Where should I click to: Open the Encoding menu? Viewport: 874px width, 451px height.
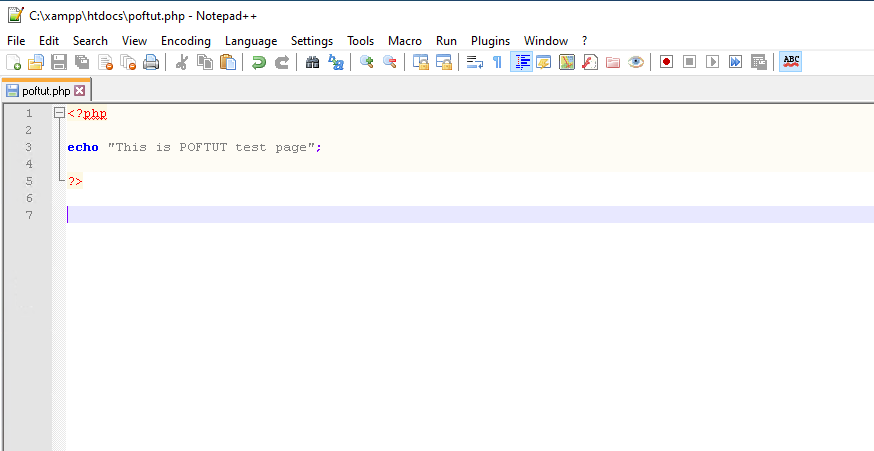(186, 41)
